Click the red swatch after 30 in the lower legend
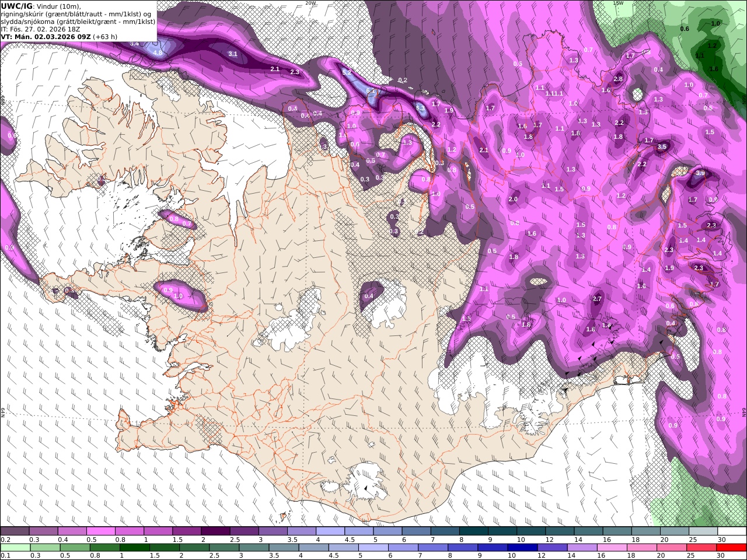Viewport: 747px width, 560px height. (731, 547)
